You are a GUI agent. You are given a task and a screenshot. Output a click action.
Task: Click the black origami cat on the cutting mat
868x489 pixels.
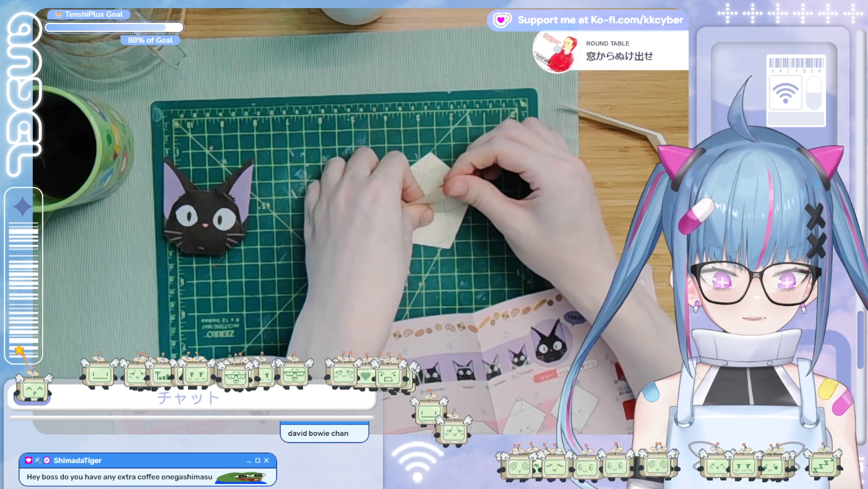click(x=207, y=209)
